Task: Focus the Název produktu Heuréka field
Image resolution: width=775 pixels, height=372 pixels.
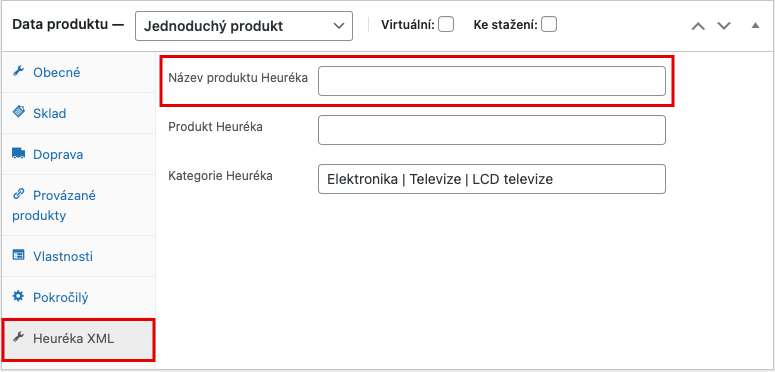Action: pos(492,81)
